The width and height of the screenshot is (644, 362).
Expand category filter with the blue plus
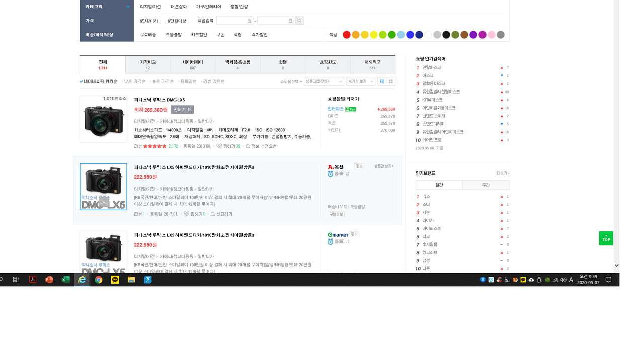click(128, 7)
